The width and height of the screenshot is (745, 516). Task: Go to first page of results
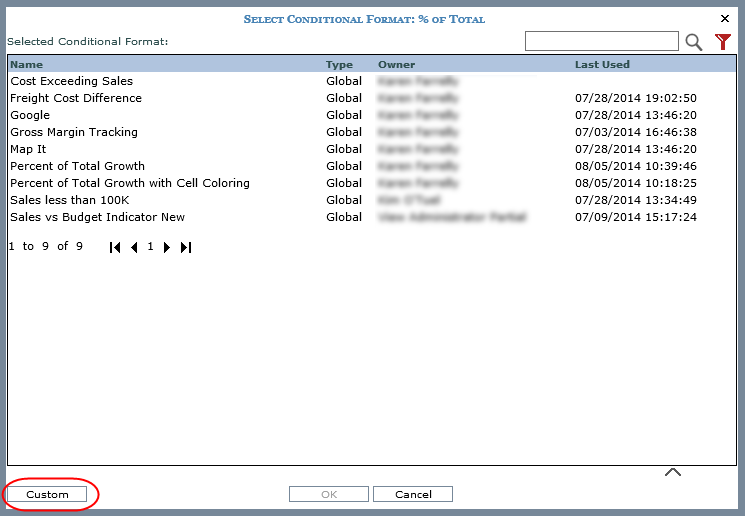(x=115, y=247)
